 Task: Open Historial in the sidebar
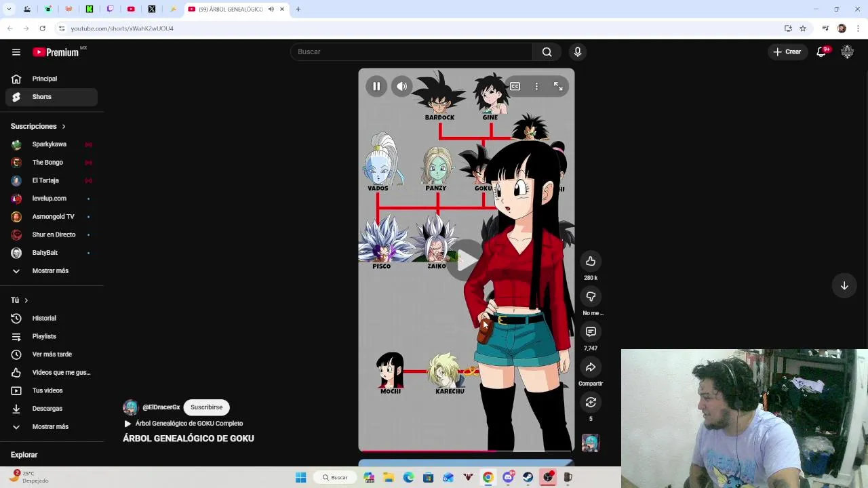click(52, 318)
